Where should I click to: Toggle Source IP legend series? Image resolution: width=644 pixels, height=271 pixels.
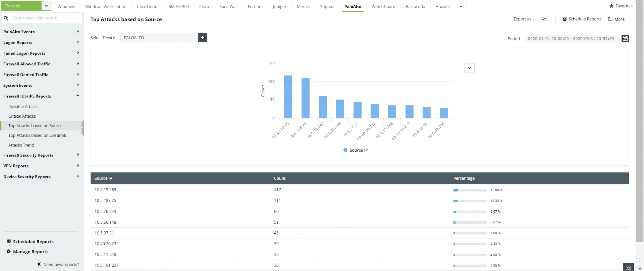355,150
